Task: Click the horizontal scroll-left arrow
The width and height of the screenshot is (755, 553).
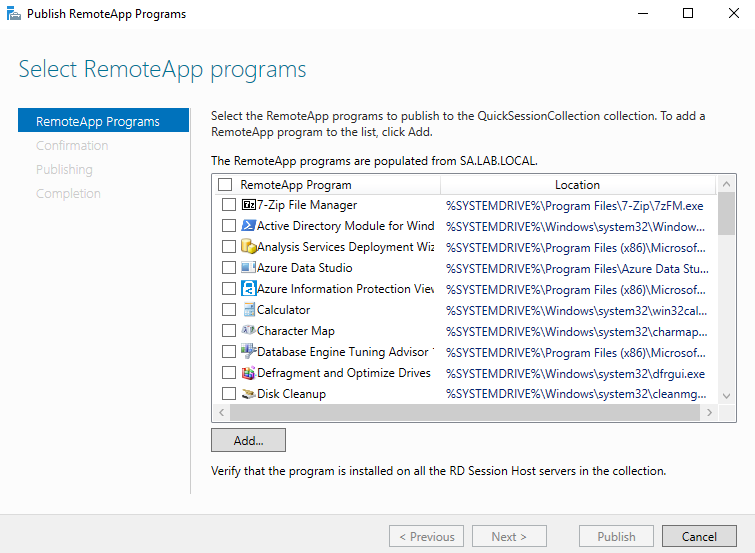Action: pos(221,412)
